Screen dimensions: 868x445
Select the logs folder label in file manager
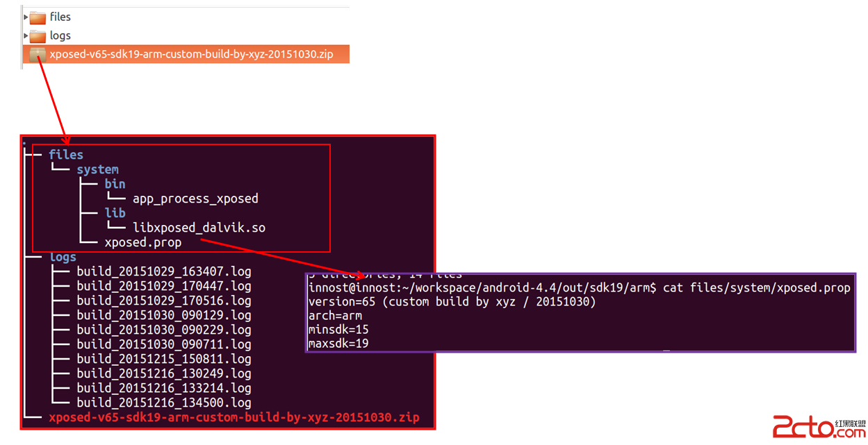[x=60, y=35]
